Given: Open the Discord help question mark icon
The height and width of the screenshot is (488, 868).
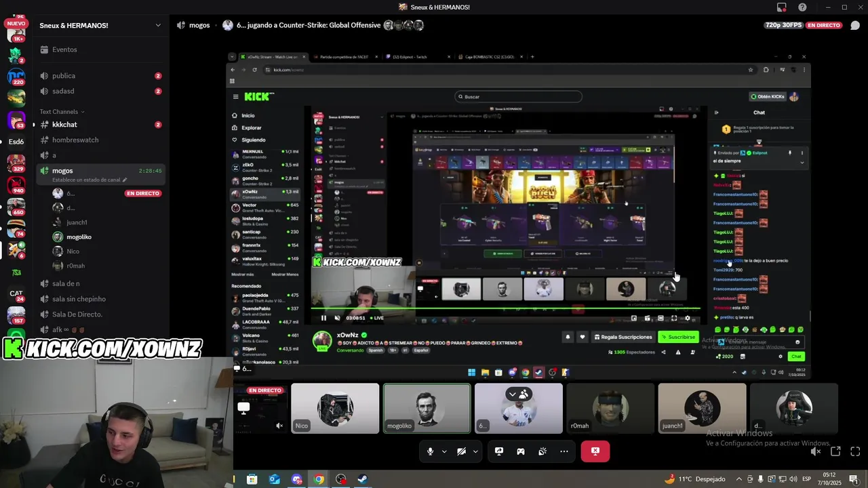Looking at the screenshot, I should (803, 7).
